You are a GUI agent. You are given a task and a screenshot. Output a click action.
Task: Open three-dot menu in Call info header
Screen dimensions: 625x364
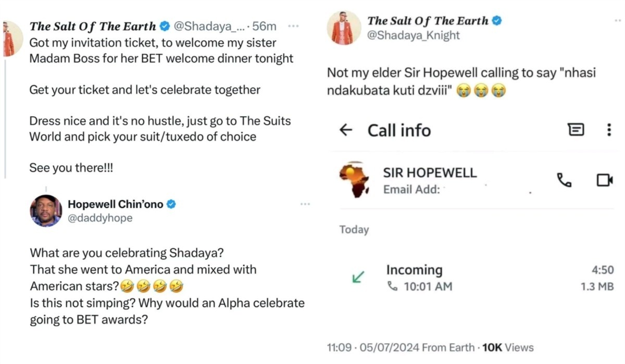609,130
